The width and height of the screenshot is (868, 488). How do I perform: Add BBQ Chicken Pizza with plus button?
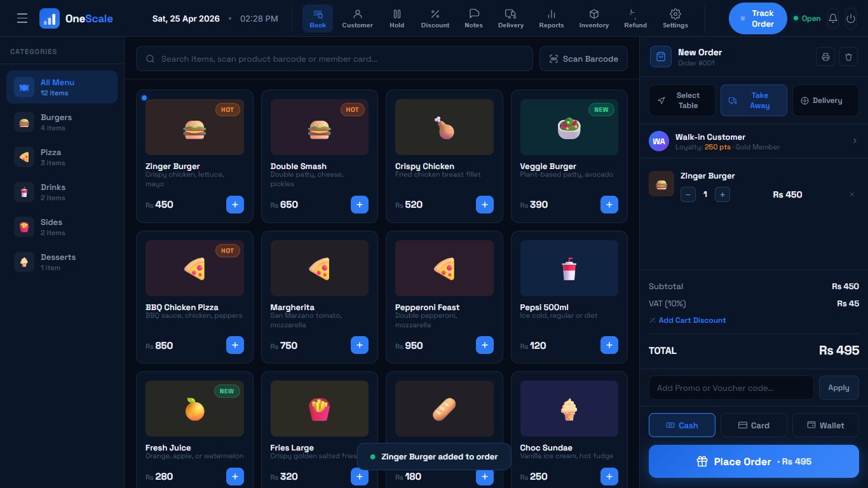[235, 345]
